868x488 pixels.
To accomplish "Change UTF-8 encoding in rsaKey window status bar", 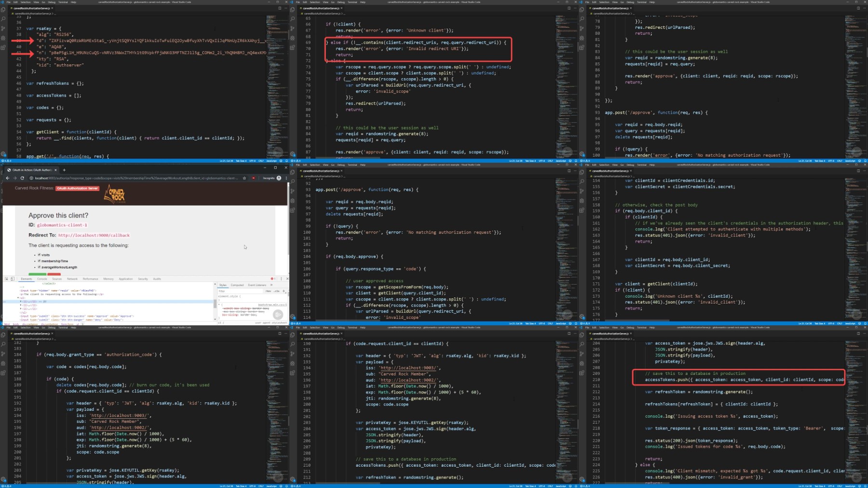I will [x=252, y=161].
